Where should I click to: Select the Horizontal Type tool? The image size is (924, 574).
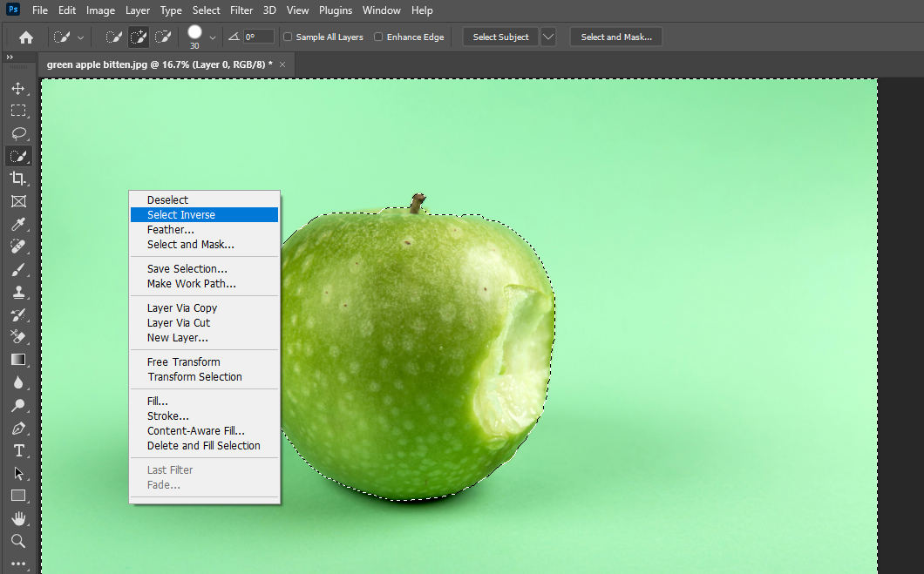point(18,450)
